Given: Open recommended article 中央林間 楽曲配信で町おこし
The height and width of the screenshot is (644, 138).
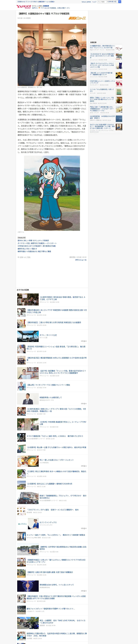Looking at the screenshot, I should [63, 423].
